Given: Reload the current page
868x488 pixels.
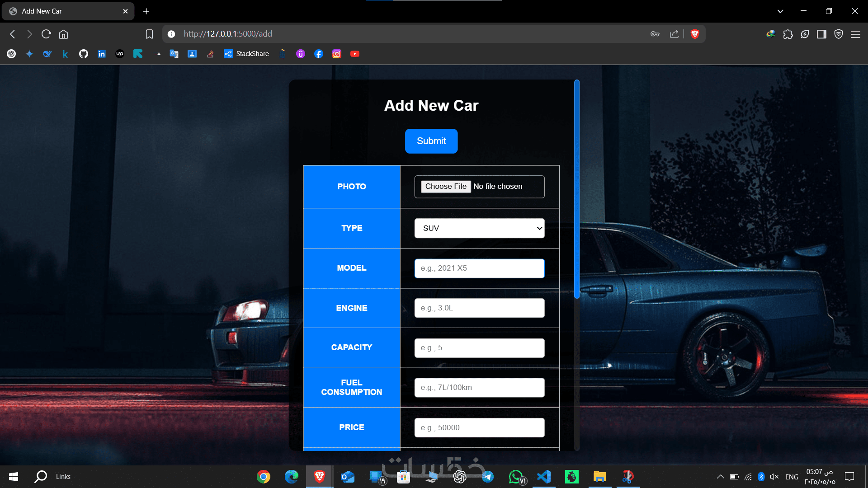Looking at the screenshot, I should (46, 34).
